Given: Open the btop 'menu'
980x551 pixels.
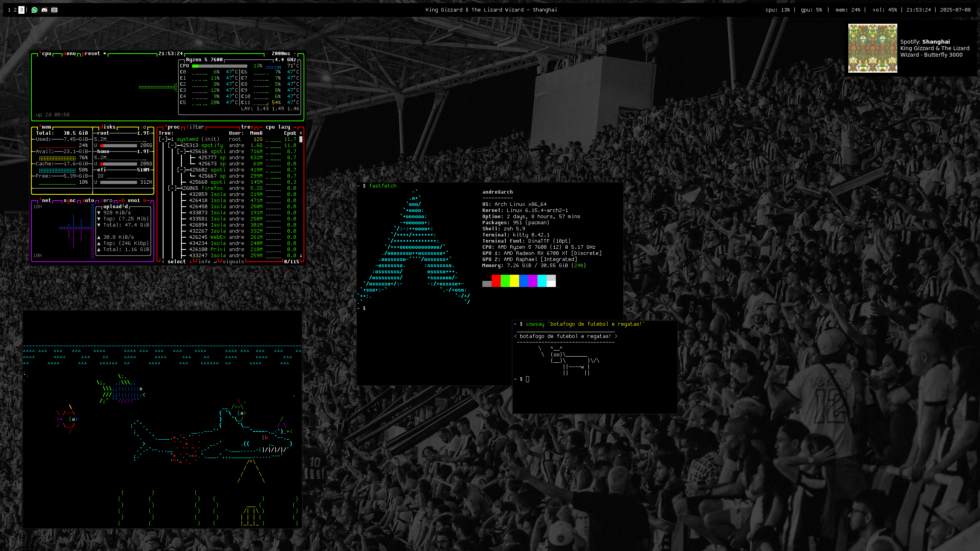Looking at the screenshot, I should 70,54.
